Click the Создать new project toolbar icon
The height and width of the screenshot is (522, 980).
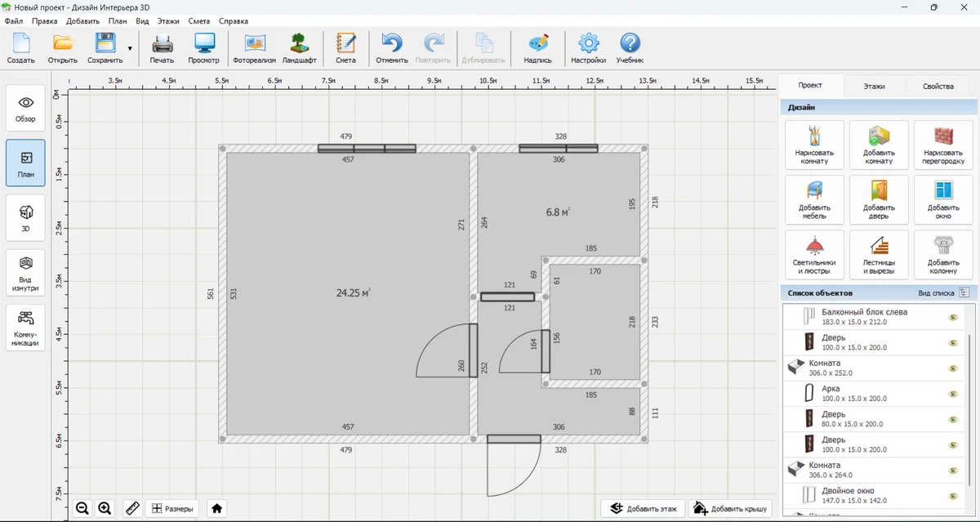[x=20, y=48]
